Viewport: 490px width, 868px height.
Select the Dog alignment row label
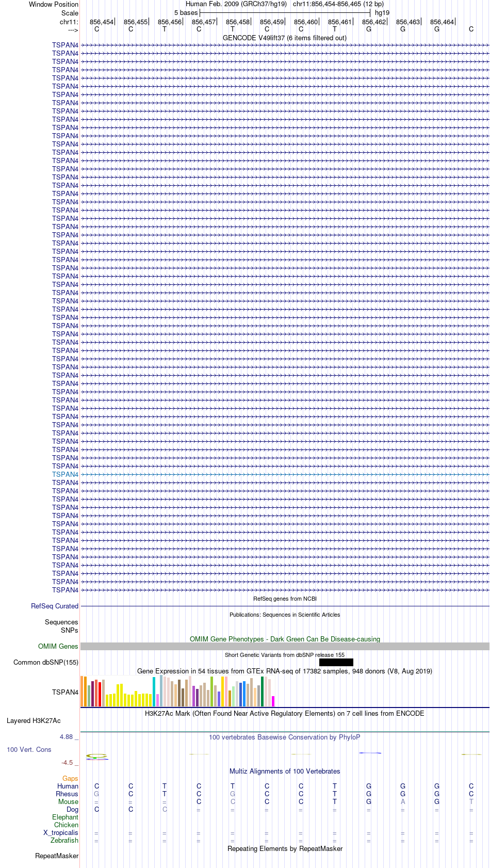point(72,810)
